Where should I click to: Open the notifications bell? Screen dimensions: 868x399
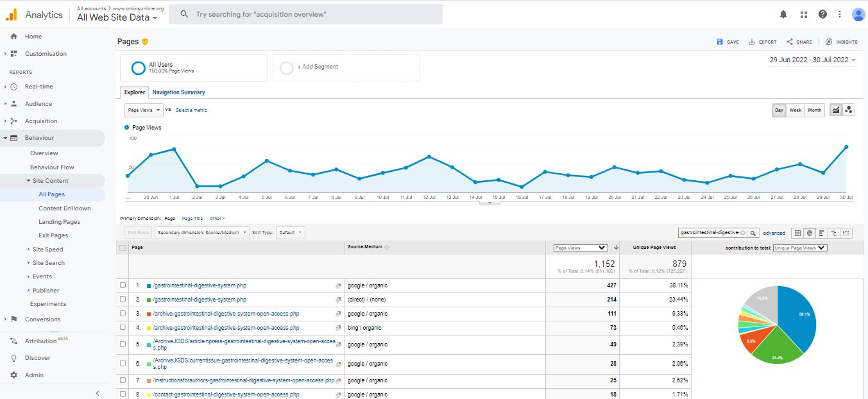[783, 14]
